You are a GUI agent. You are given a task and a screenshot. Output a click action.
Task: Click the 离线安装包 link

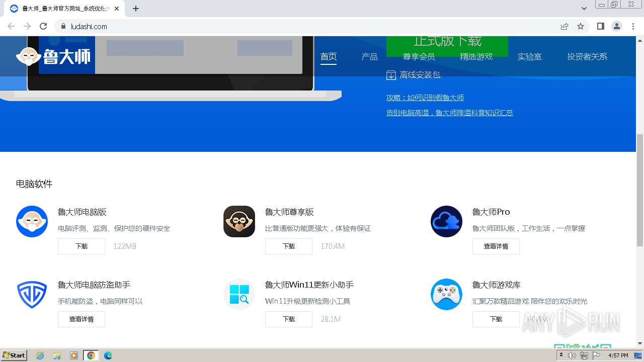420,75
